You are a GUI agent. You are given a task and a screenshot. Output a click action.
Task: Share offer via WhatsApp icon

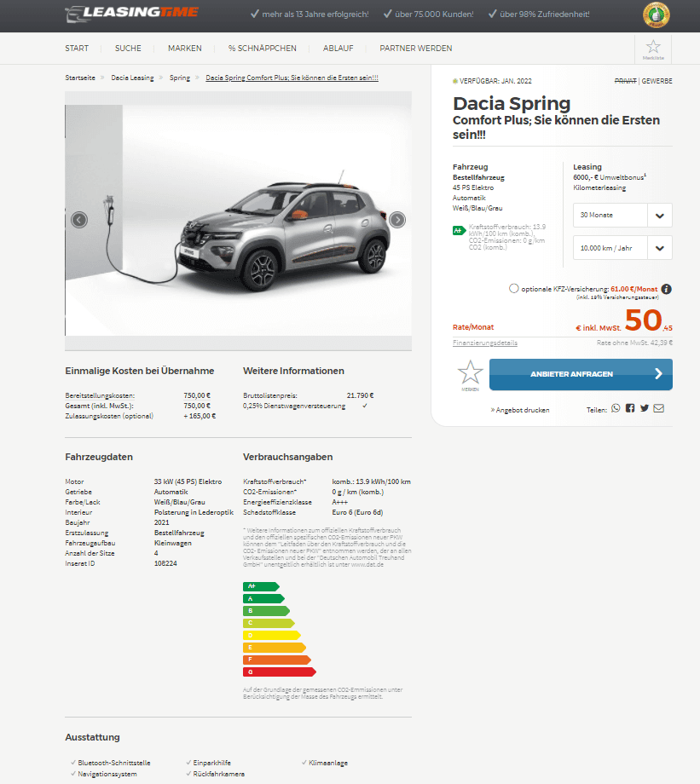pos(616,408)
